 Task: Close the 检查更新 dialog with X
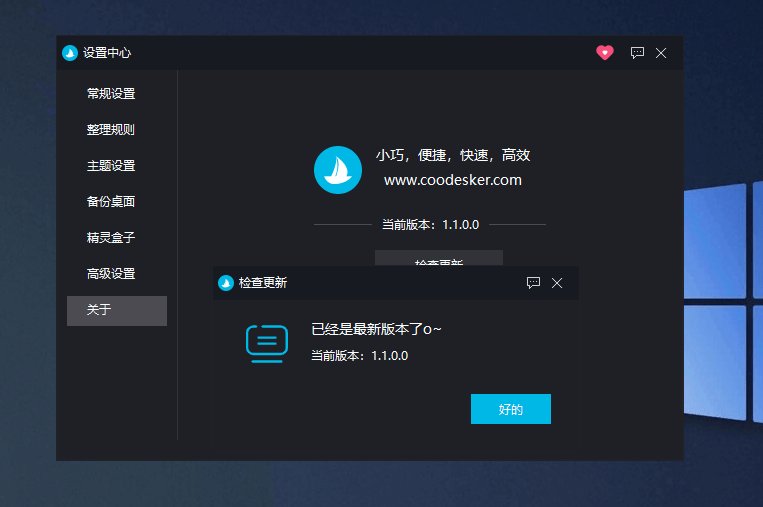pos(557,283)
